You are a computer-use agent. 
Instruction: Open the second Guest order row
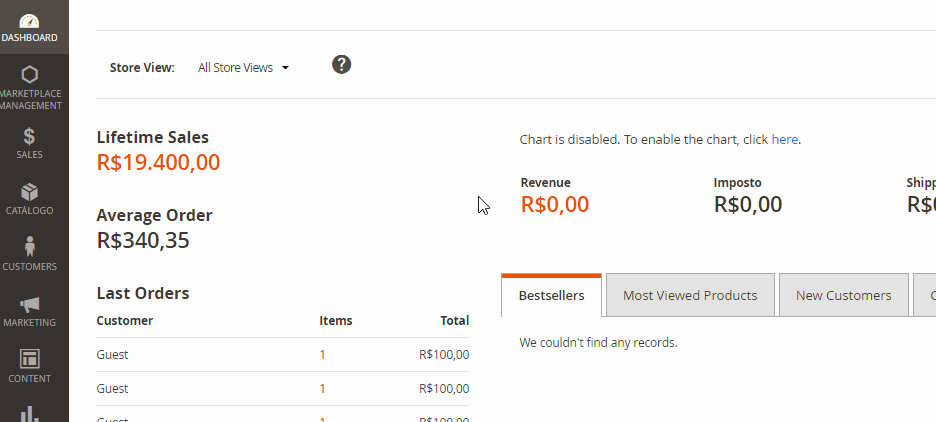point(282,389)
